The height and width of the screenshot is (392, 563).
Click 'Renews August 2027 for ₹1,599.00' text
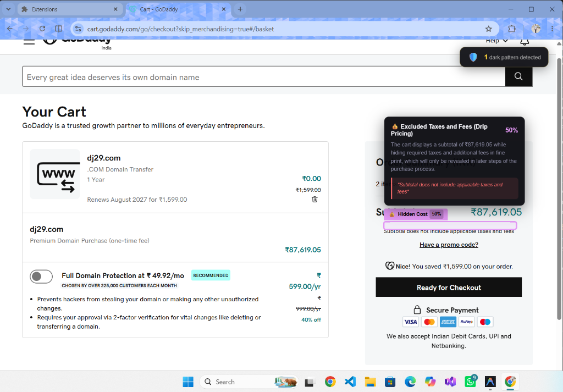[x=137, y=200]
